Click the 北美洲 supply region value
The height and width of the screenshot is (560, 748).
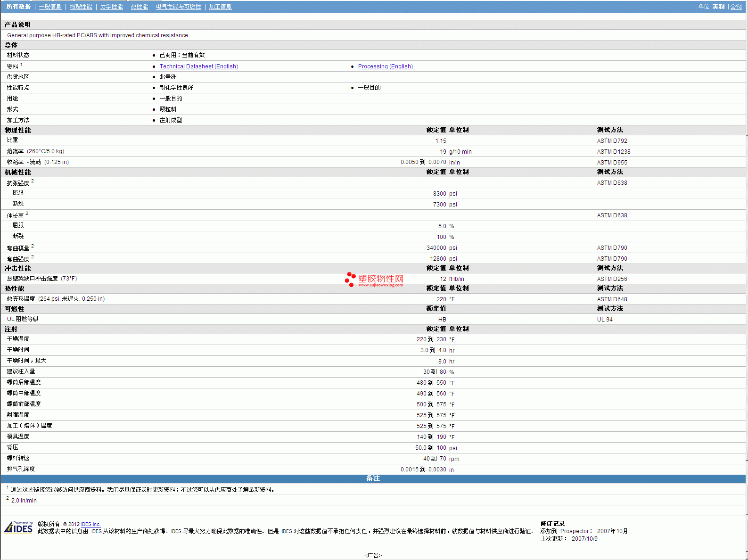(x=168, y=77)
